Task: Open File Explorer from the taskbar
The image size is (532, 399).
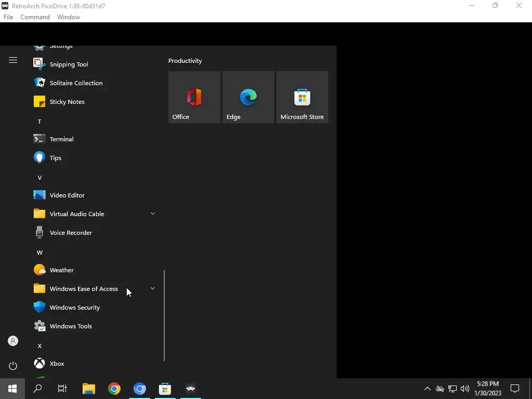Action: click(89, 389)
